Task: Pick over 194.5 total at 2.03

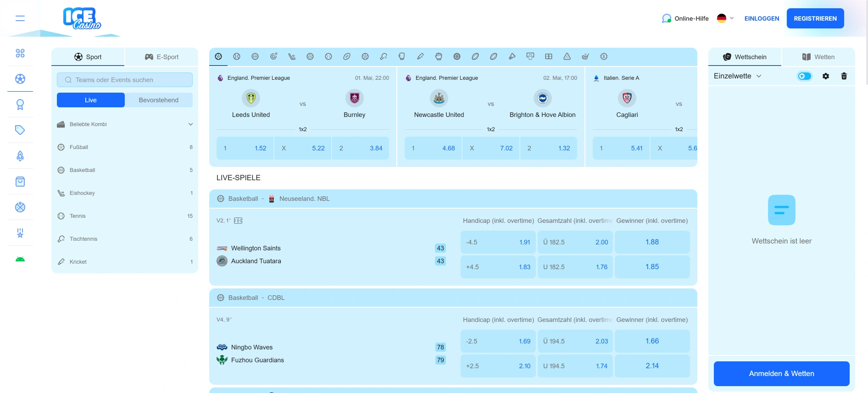Action: [x=575, y=341]
